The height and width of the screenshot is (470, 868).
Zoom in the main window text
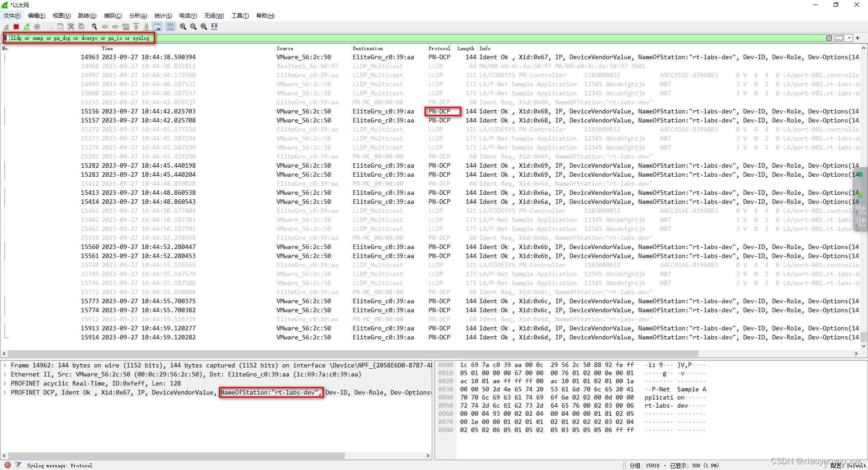(x=183, y=27)
